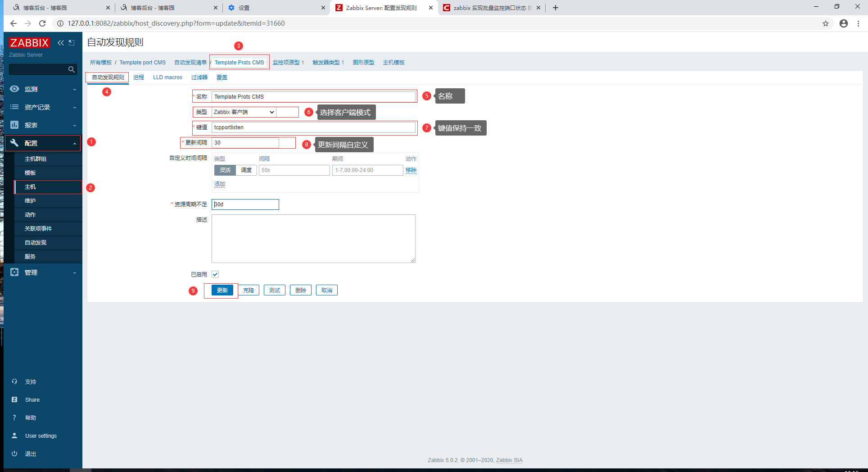
Task: Open the 类型 dropdown Zabbix 客户端
Action: [x=244, y=112]
